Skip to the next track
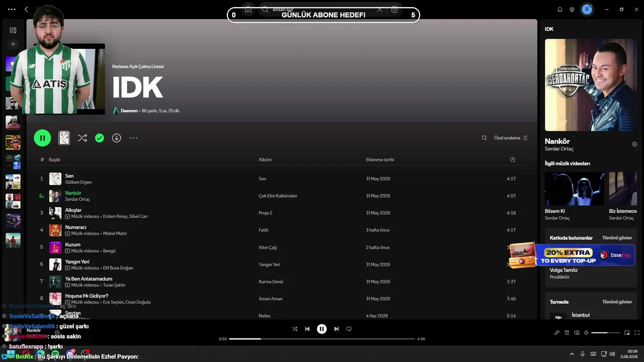Image resolution: width=644 pixels, height=362 pixels. point(337,329)
